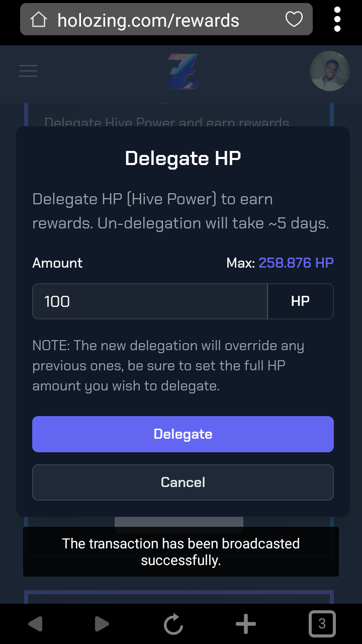This screenshot has width=362, height=644.
Task: Open a new tab with the plus icon
Action: pyautogui.click(x=246, y=624)
